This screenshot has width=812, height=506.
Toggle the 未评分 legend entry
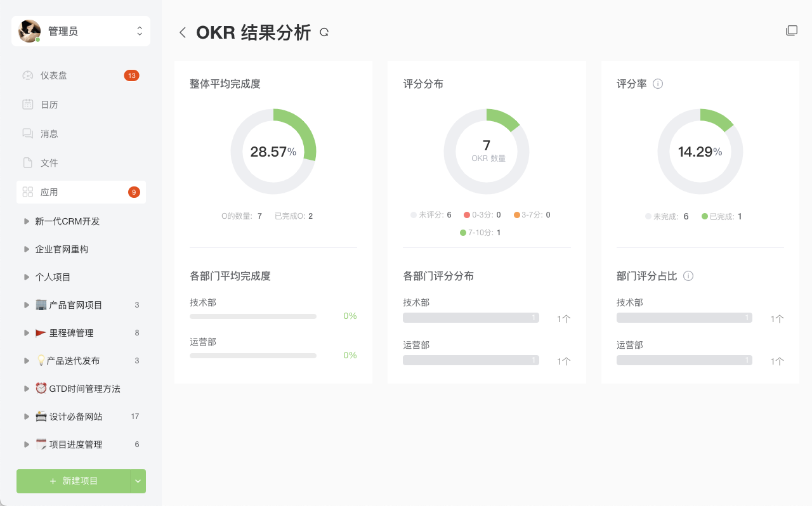coord(431,215)
